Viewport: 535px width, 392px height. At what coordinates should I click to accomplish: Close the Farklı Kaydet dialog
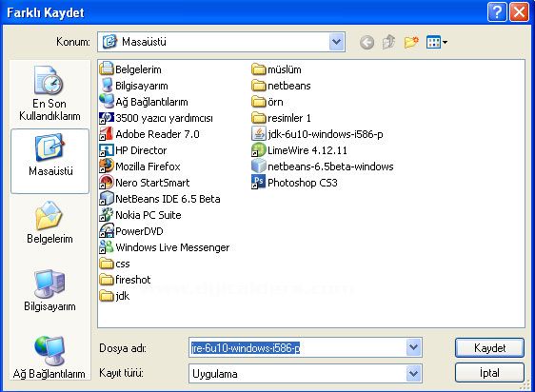pos(520,12)
